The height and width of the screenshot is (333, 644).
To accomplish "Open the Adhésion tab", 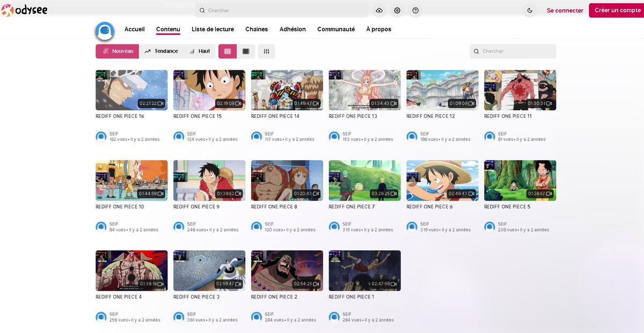I will tap(292, 29).
